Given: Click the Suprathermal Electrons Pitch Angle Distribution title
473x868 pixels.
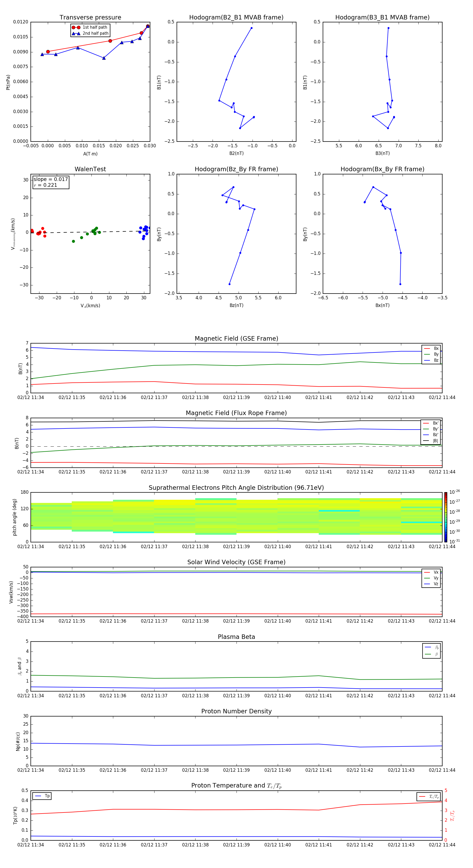Looking at the screenshot, I should click(x=236, y=488).
